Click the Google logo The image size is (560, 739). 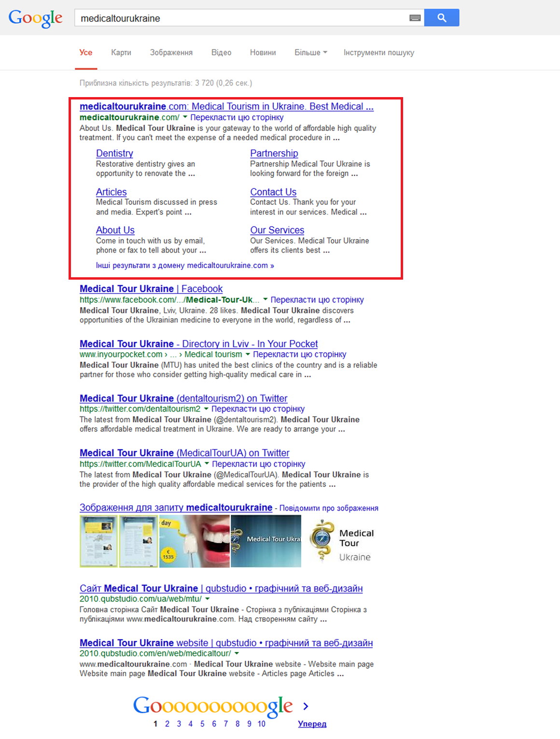35,18
